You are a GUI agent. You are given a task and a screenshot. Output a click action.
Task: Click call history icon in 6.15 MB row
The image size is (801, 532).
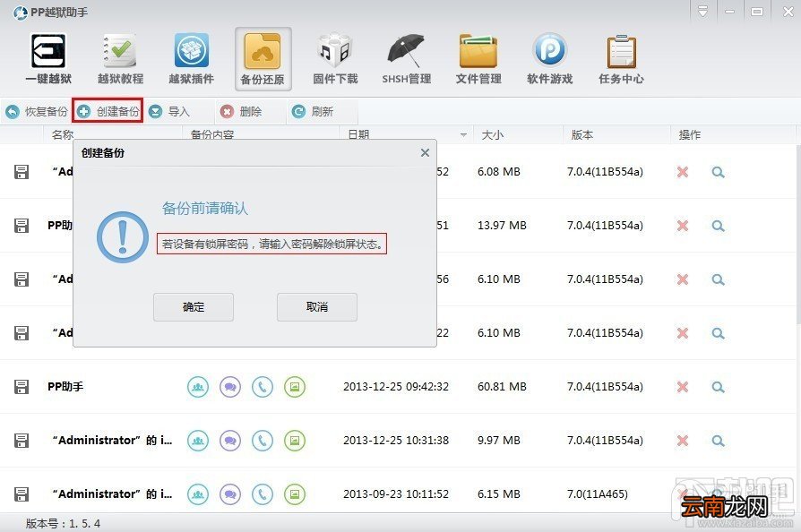263,494
